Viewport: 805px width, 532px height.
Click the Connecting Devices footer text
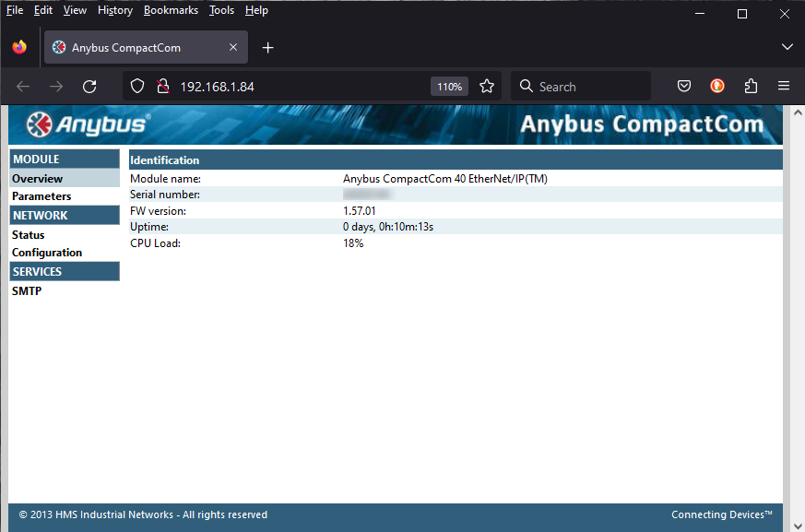[722, 514]
